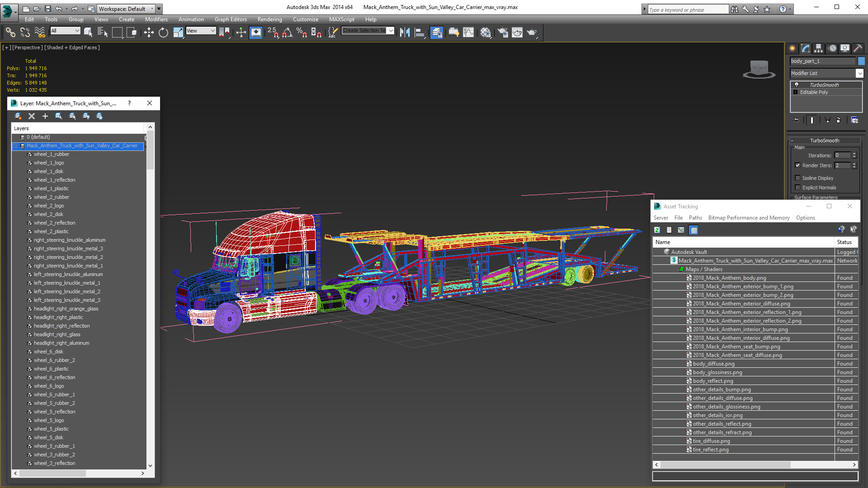The width and height of the screenshot is (868, 488).
Task: Click the Select and Link tool
Action: [10, 32]
